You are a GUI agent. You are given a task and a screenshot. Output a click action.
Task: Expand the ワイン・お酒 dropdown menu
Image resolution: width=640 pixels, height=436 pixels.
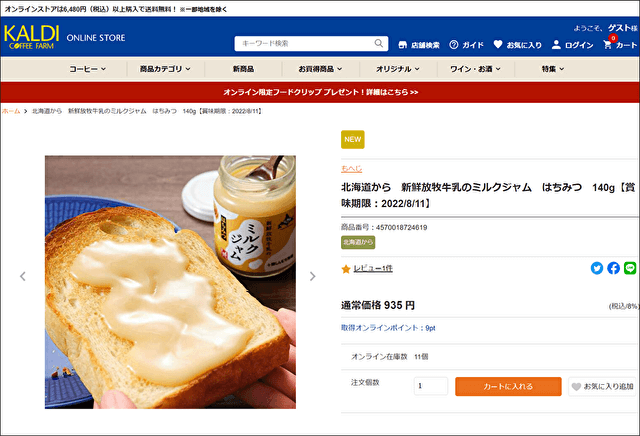476,69
